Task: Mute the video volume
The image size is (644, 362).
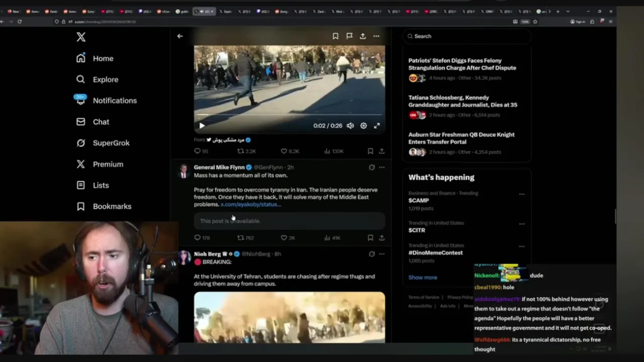Action: 350,126
